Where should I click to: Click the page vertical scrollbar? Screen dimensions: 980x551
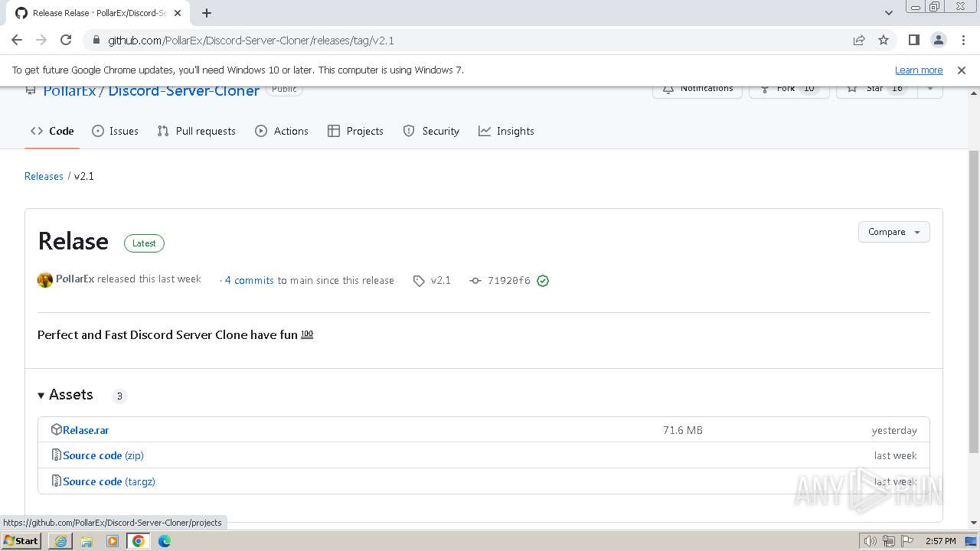click(973, 300)
